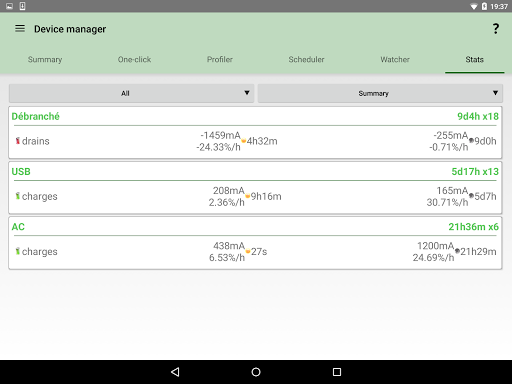This screenshot has width=512, height=384.
Task: Tap the question mark help icon
Action: [496, 29]
